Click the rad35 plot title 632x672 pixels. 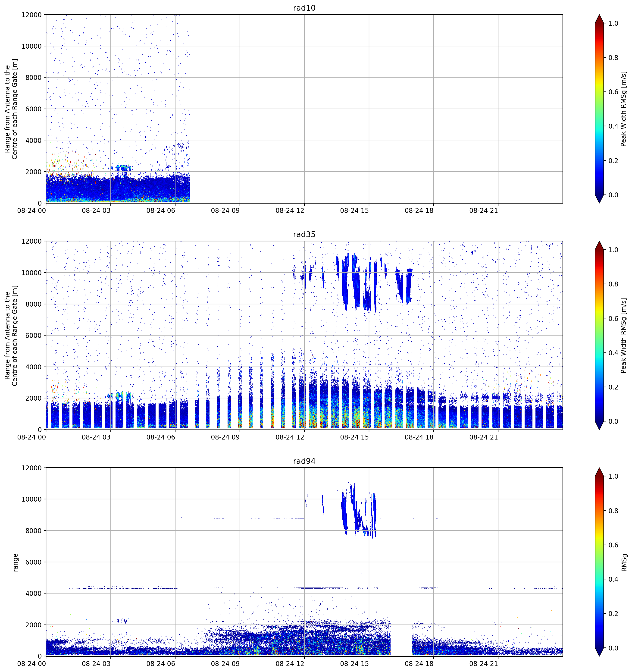(304, 234)
